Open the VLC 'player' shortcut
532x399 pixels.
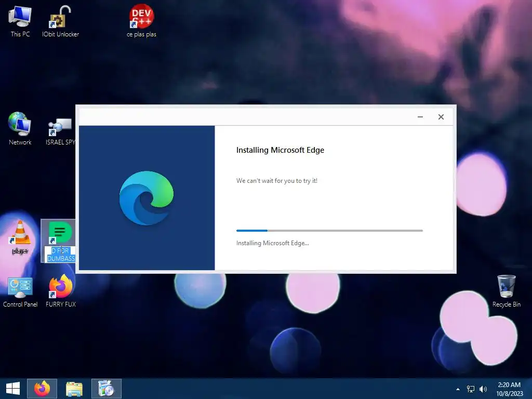point(20,237)
